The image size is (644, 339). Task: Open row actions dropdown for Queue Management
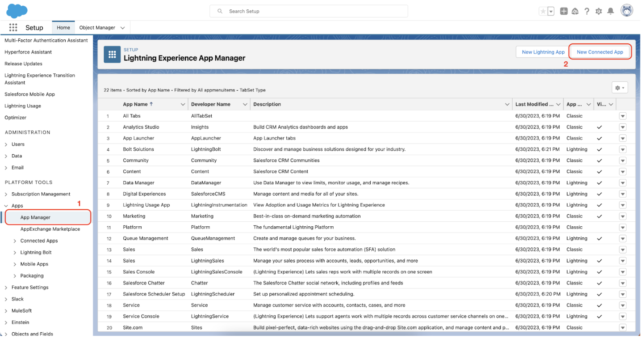(x=623, y=238)
